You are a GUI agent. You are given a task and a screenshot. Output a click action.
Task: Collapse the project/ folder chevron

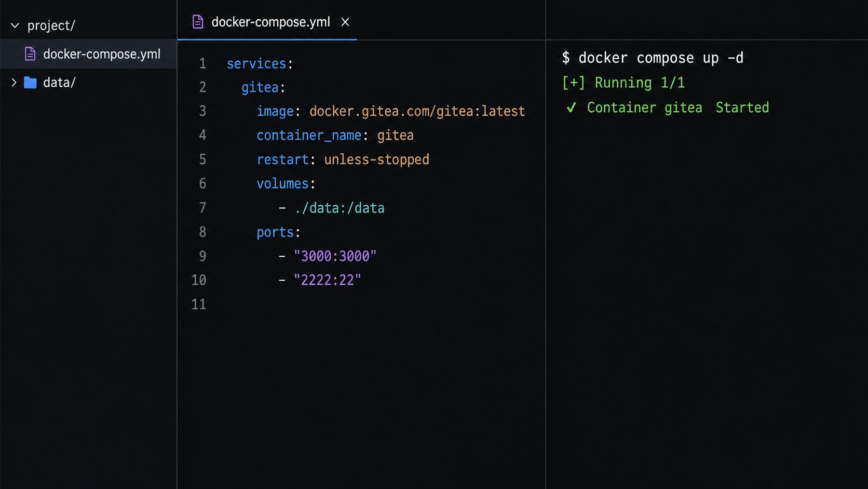15,25
